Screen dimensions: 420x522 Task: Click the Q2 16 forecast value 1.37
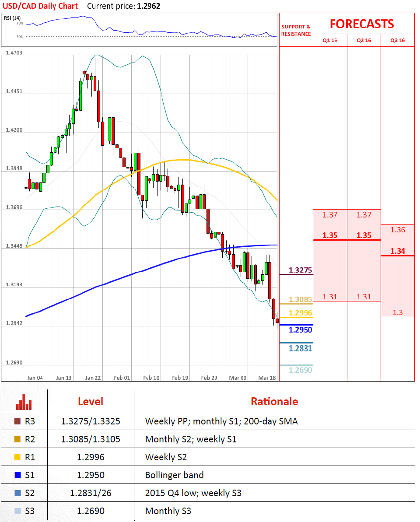(364, 215)
